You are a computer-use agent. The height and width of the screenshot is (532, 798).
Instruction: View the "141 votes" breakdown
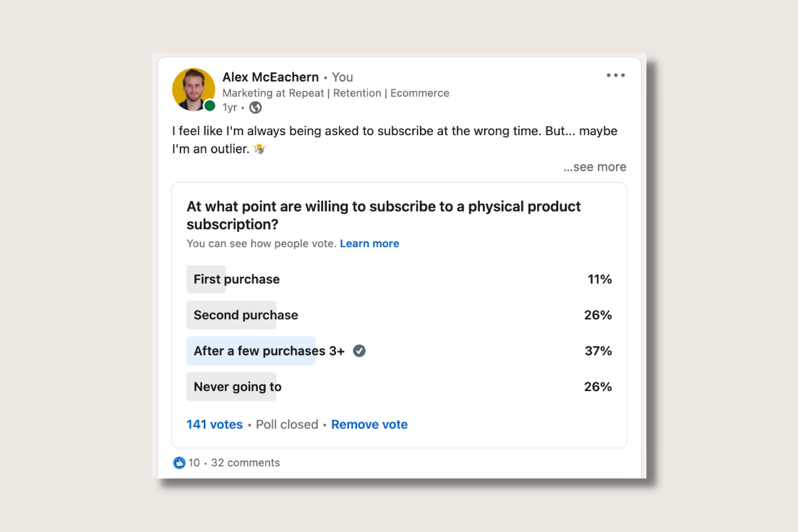pos(214,424)
